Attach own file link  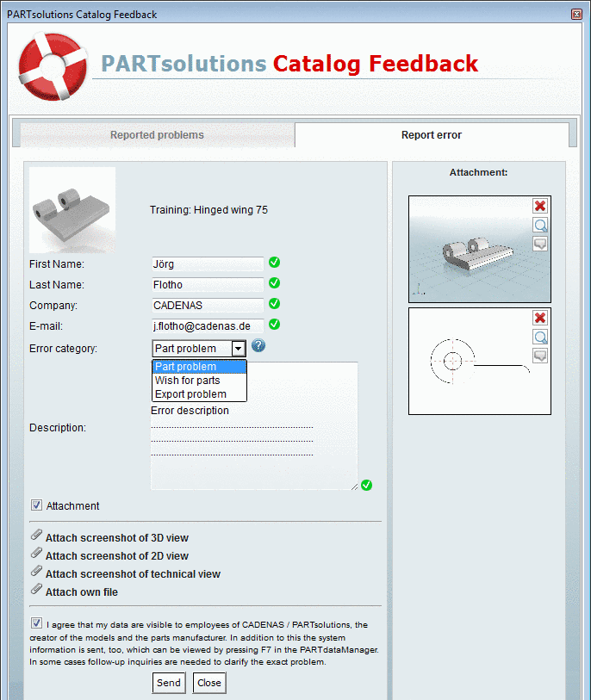point(82,592)
